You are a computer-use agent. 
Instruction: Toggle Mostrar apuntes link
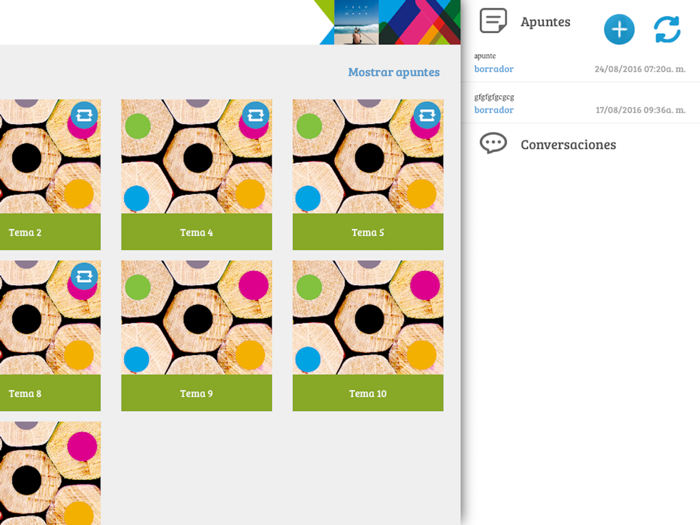[x=394, y=72]
